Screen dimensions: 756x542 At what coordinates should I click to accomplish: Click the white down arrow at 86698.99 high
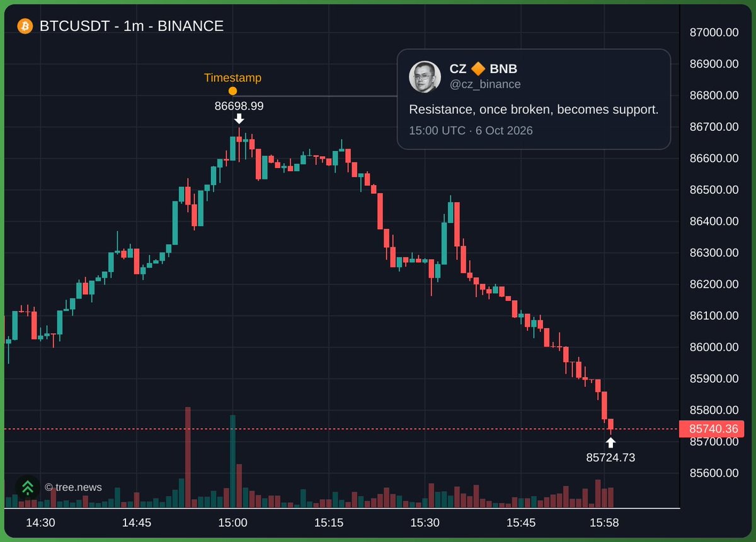pyautogui.click(x=239, y=118)
